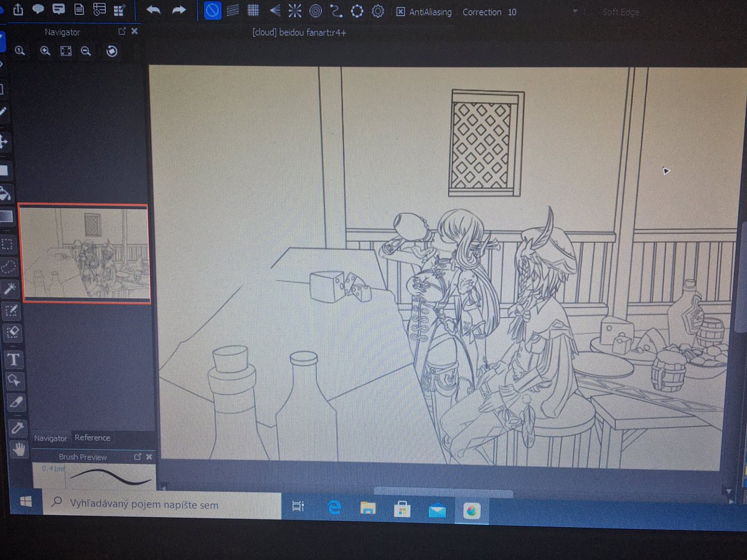Screen dimensions: 747x560
Task: Select the Divide Frame tool
Action: click(x=16, y=403)
